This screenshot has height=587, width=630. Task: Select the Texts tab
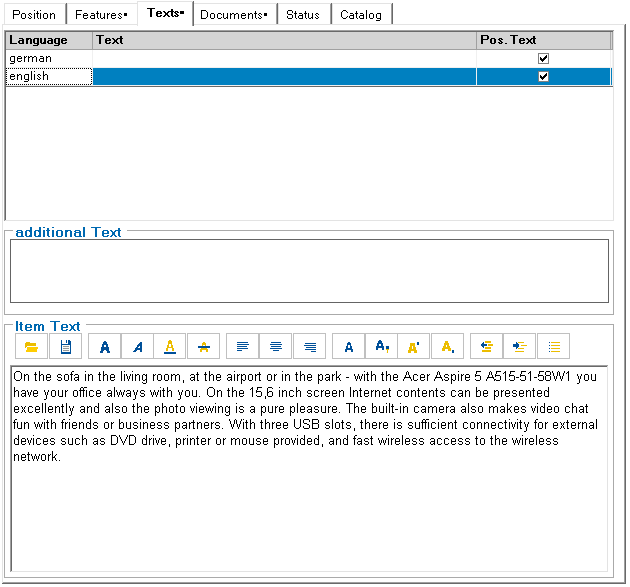coord(166,13)
